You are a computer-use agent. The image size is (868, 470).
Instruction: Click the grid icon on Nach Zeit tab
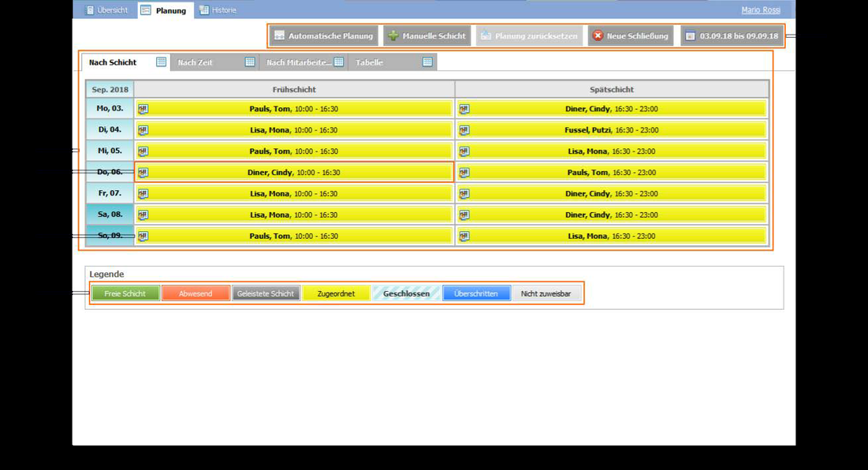[250, 62]
